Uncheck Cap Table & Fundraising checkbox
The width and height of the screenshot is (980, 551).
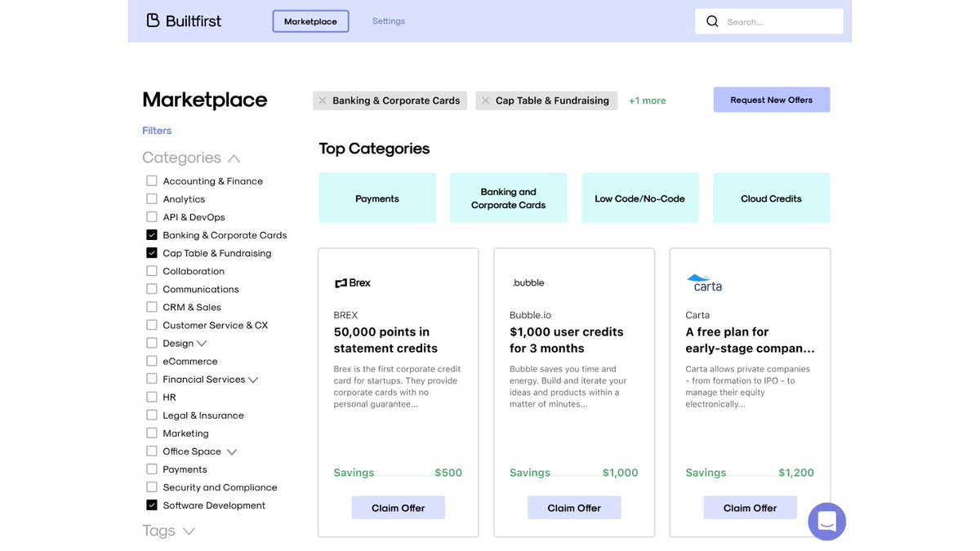(x=151, y=252)
